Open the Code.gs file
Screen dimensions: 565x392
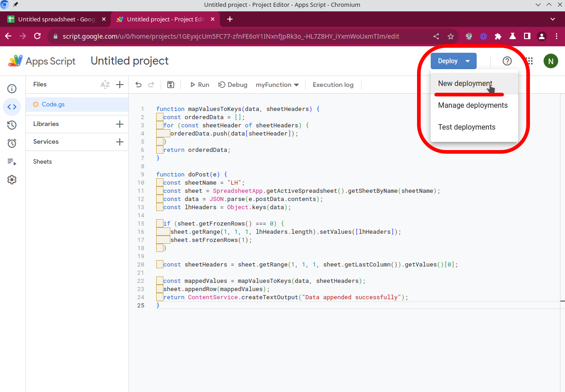point(77,104)
